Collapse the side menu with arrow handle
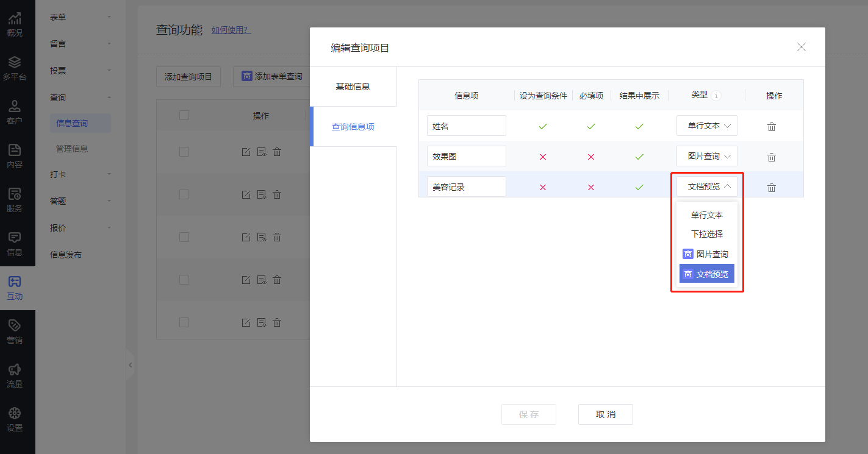 pos(130,365)
